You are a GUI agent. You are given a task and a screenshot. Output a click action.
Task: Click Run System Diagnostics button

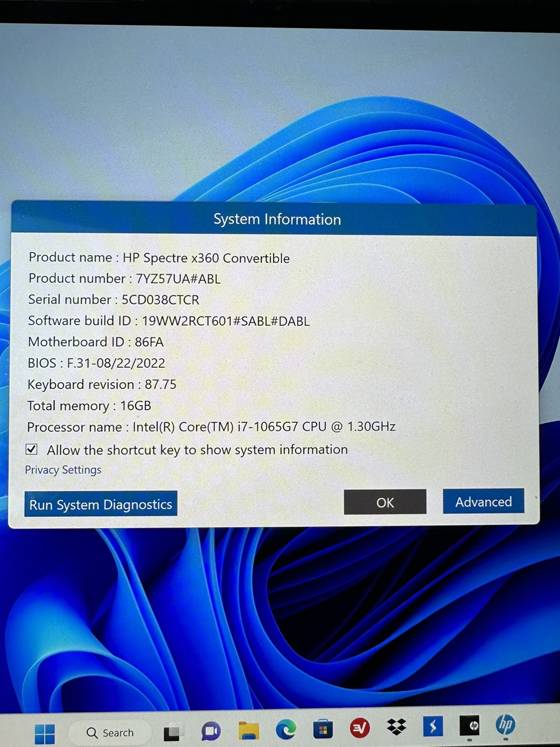(101, 504)
